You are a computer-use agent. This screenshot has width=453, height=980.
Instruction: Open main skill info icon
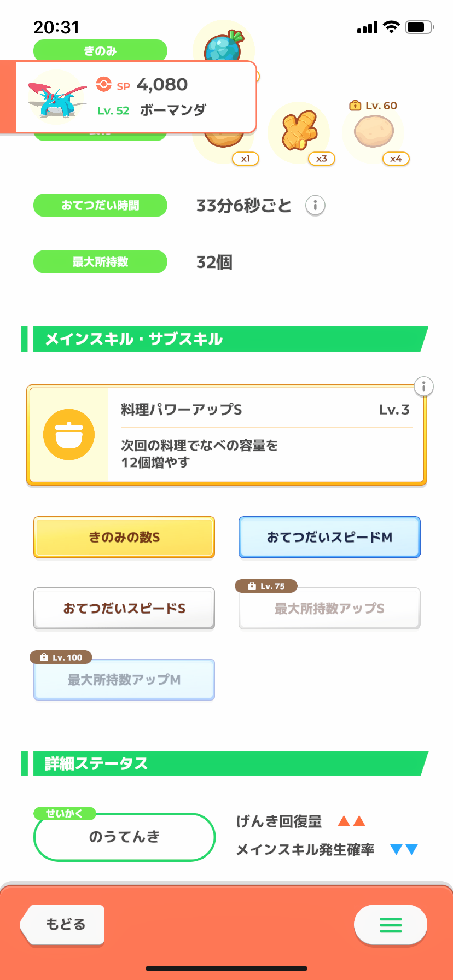point(423,387)
